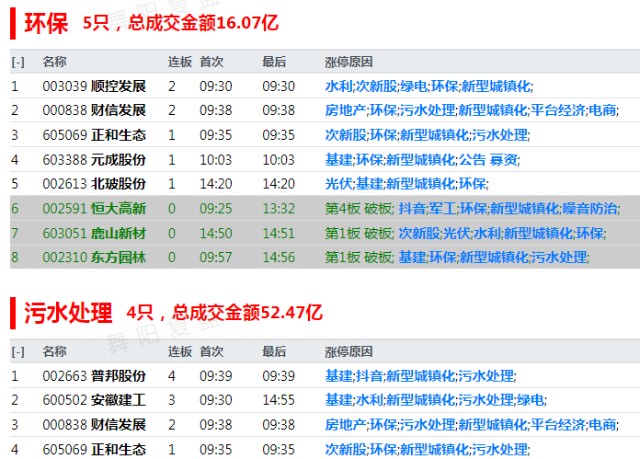Open 605069 正和生态 in 污水处理 table
The image size is (640, 459).
94,449
